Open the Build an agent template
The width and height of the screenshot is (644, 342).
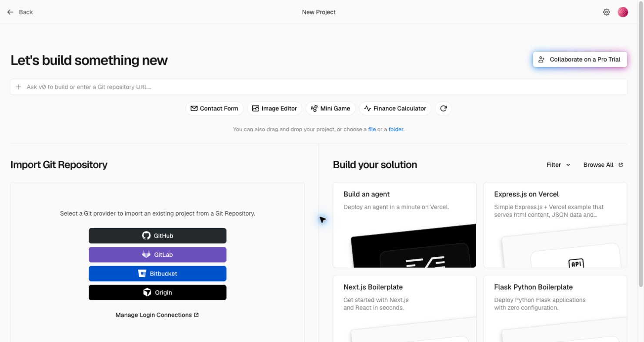point(404,225)
